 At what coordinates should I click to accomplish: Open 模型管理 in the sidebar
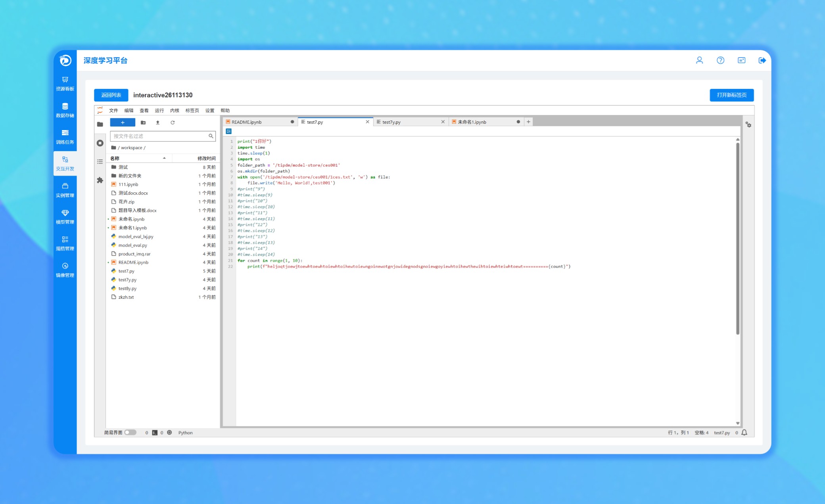65,217
